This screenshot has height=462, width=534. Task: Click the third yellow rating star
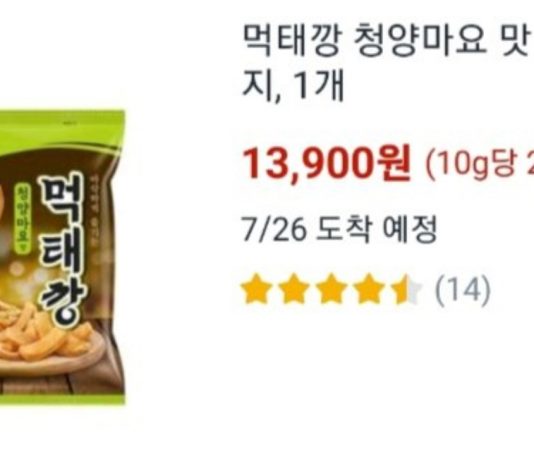(331, 289)
